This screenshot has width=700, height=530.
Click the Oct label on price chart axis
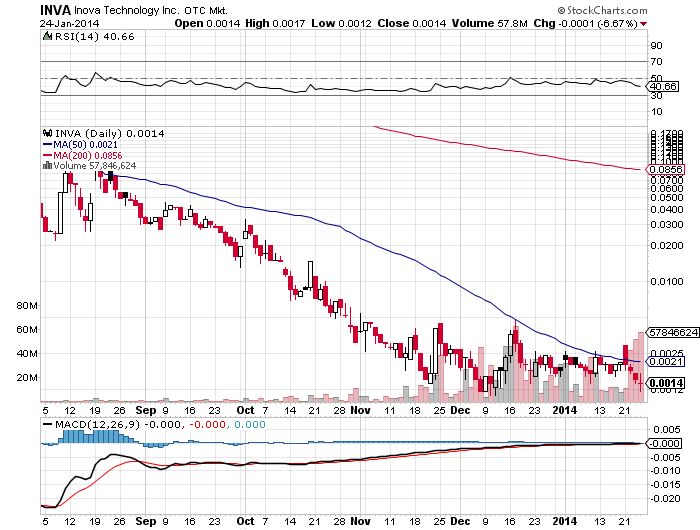(x=245, y=410)
